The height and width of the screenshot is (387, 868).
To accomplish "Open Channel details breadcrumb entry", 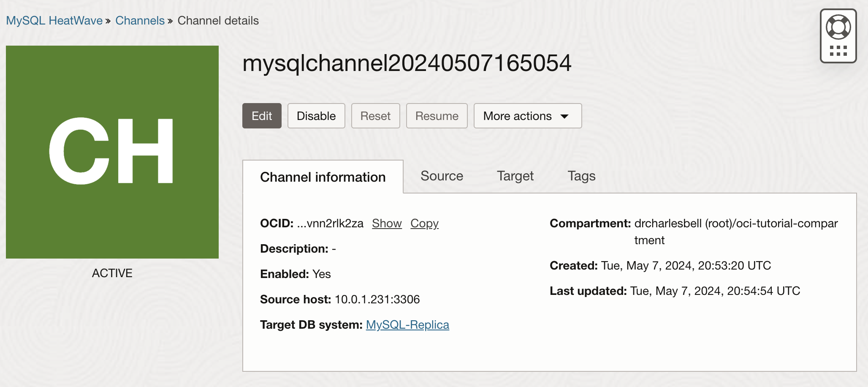I will point(218,20).
